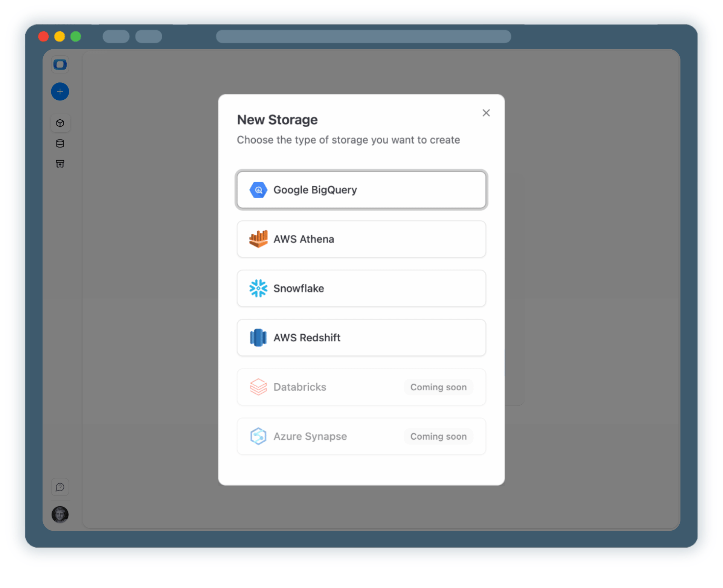Select the Google BigQuery storage option
Image resolution: width=723 pixels, height=588 pixels.
[x=361, y=190]
